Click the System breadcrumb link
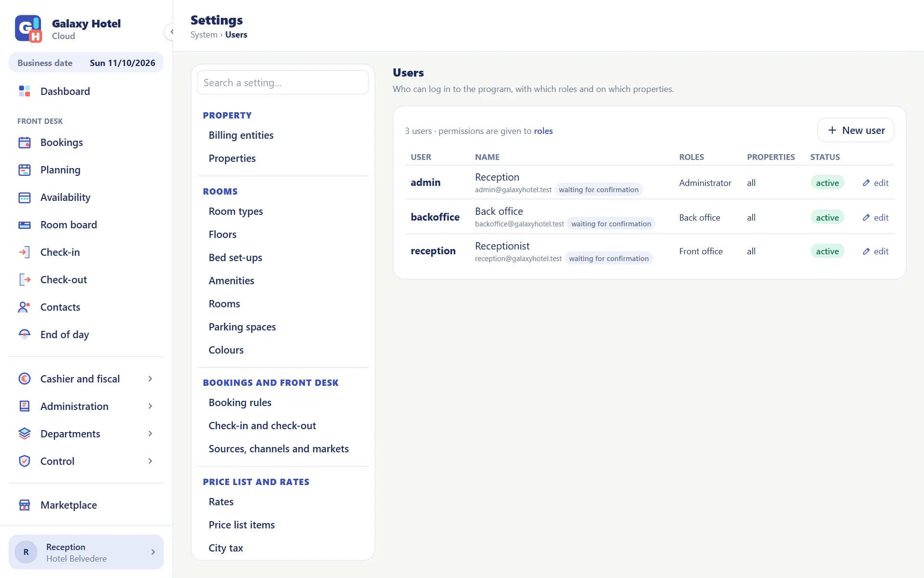The image size is (924, 578). tap(204, 35)
